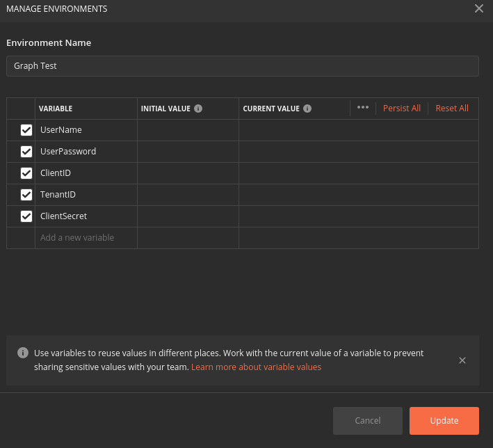Click the Current Value info icon

point(307,109)
